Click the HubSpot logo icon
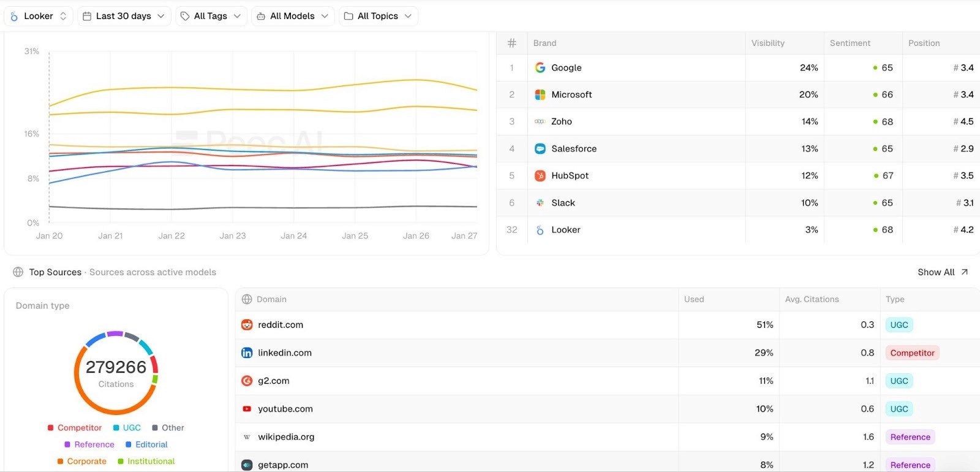Viewport: 980px width, 472px height. tap(540, 175)
